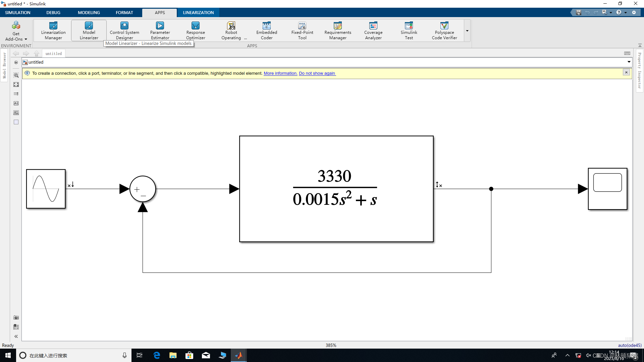Click the Hide/Show Explorer Bar toggle icon

(16, 62)
